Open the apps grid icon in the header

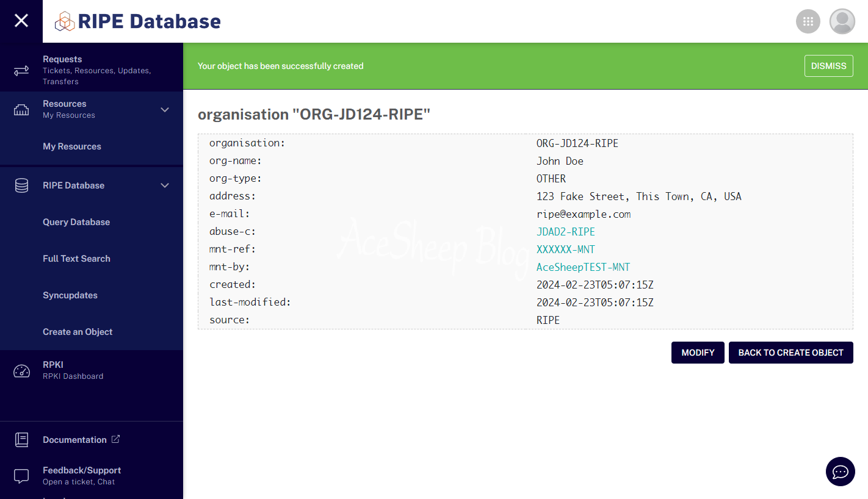(808, 21)
